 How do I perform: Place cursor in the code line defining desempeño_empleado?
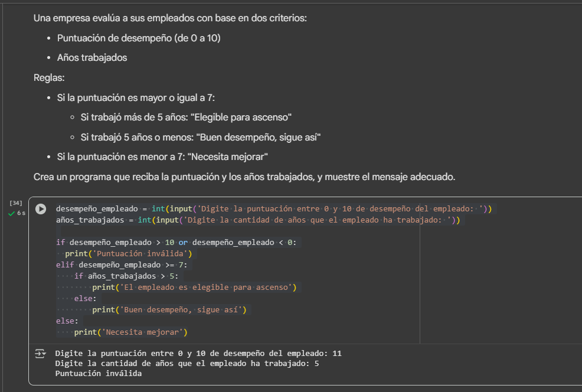(x=274, y=209)
